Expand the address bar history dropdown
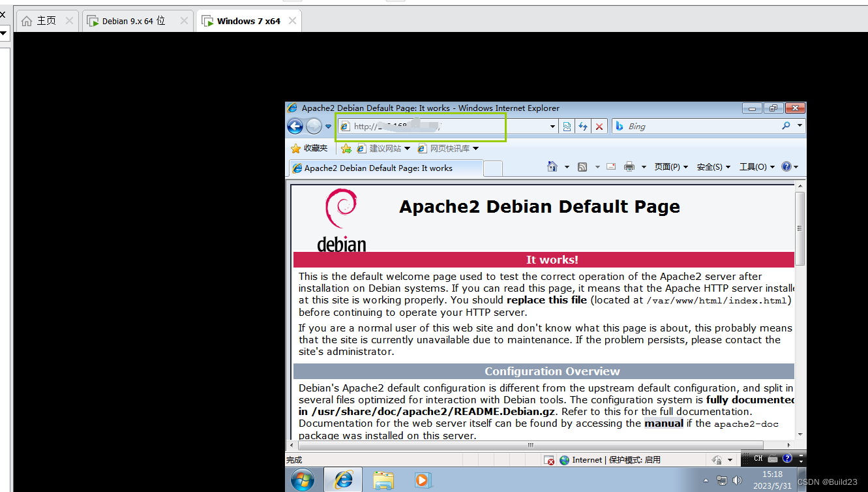Viewport: 868px width, 492px height. (553, 127)
